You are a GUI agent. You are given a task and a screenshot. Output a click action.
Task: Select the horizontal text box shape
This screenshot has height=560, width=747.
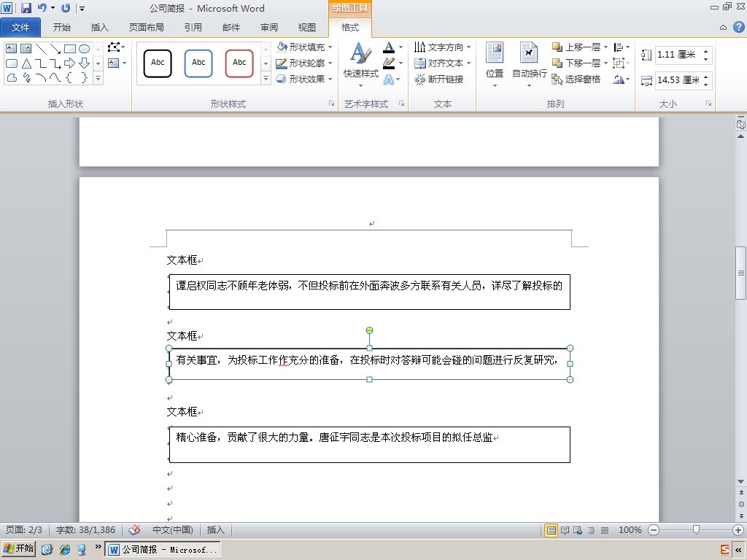point(12,49)
